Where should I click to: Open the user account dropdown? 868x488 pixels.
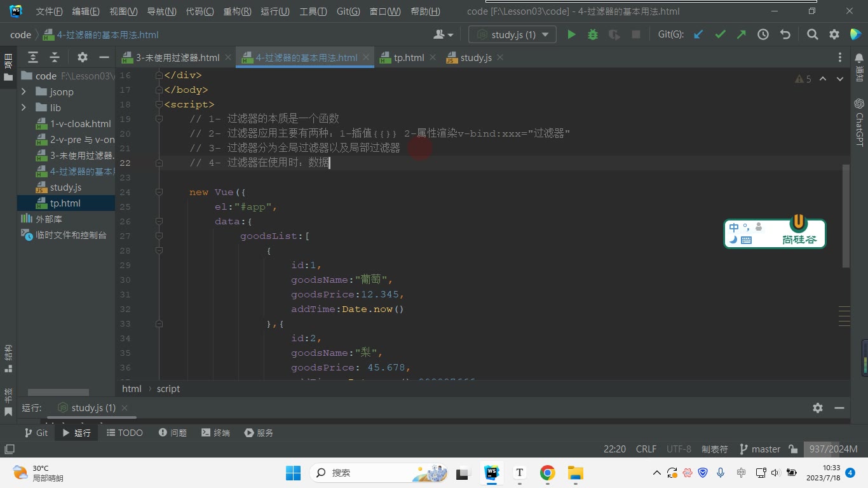[x=443, y=35]
